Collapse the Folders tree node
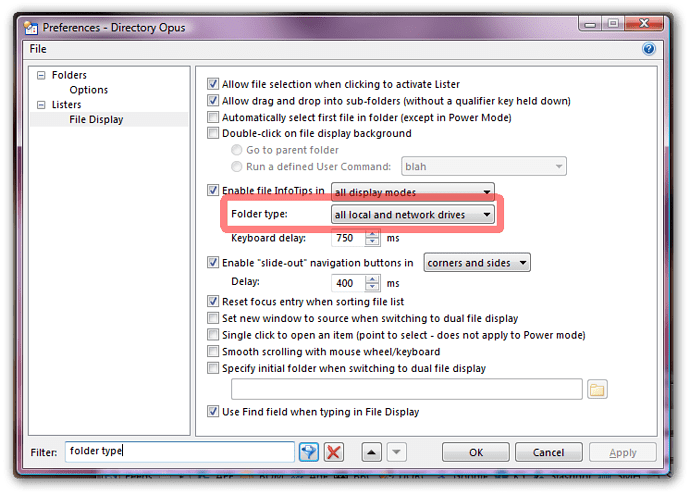Screen dimensions: 690x495 pyautogui.click(x=41, y=75)
